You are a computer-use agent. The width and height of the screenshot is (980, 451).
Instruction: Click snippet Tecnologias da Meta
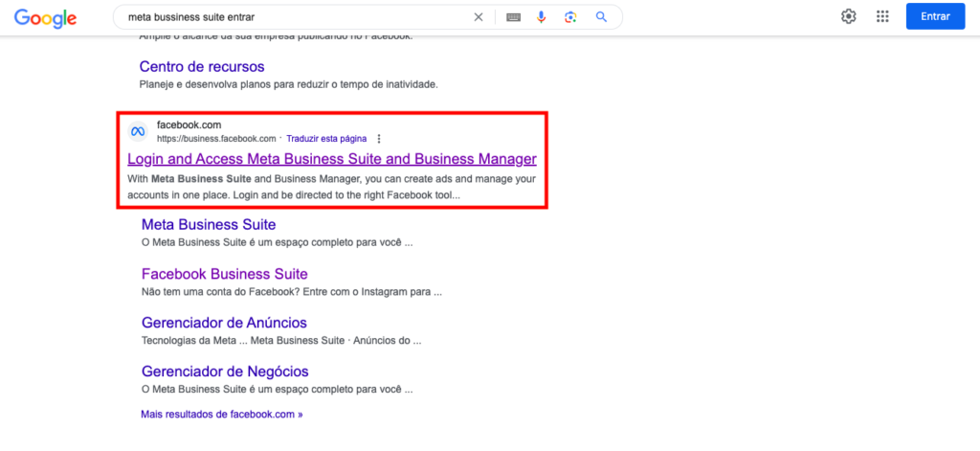282,341
